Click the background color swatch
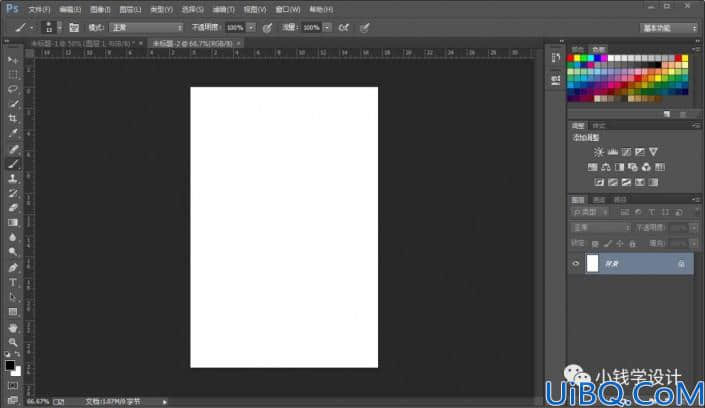Image resolution: width=705 pixels, height=408 pixels. point(17,372)
